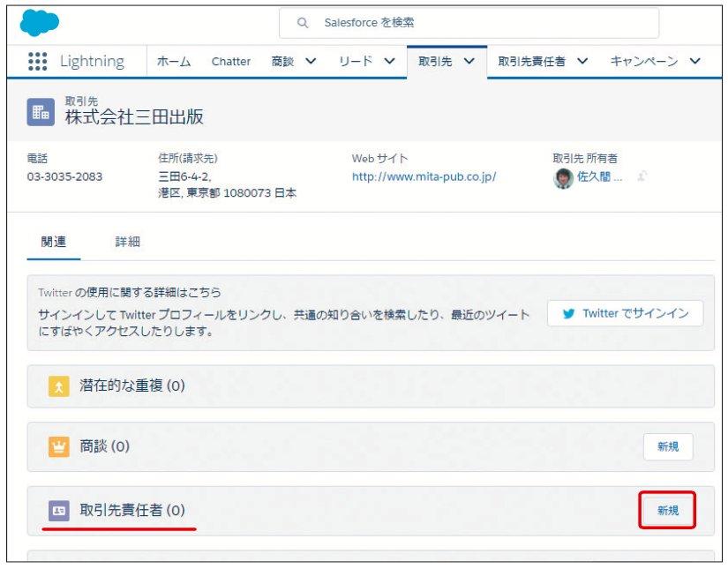This screenshot has width=728, height=569.
Task: Click the 取引先責任者 contact card icon
Action: coord(59,511)
